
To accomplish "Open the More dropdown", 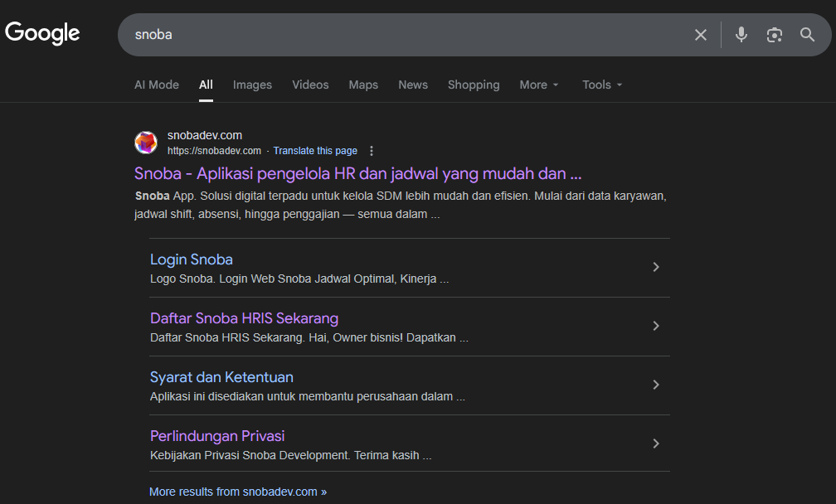I will point(538,85).
